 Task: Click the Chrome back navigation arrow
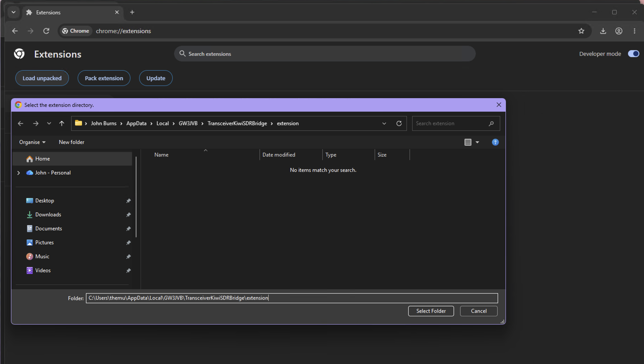(15, 31)
